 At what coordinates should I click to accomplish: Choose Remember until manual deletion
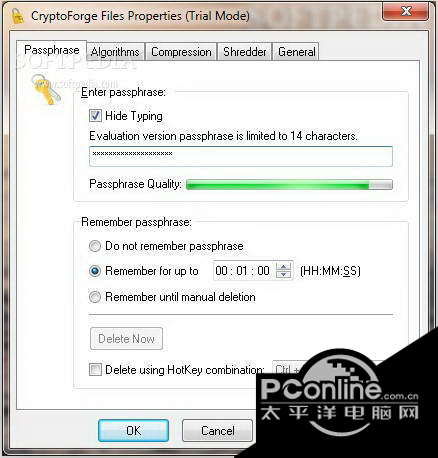95,297
